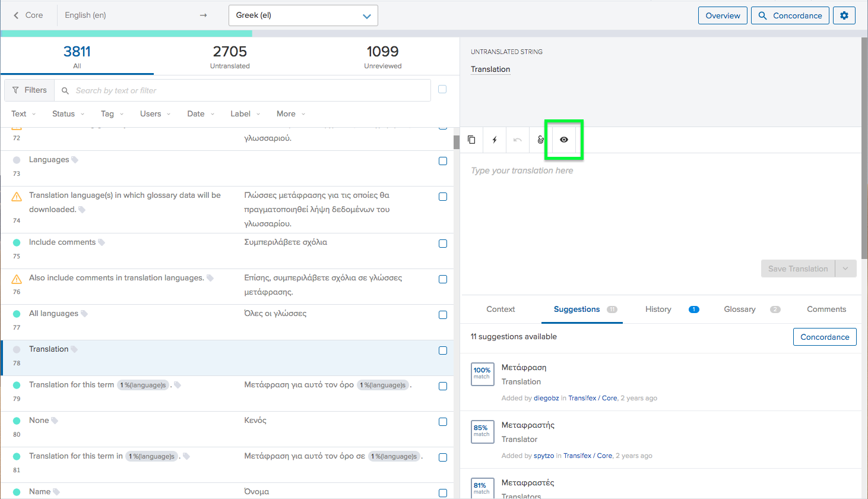Check the box for Include comments row
The image size is (868, 499).
click(443, 244)
